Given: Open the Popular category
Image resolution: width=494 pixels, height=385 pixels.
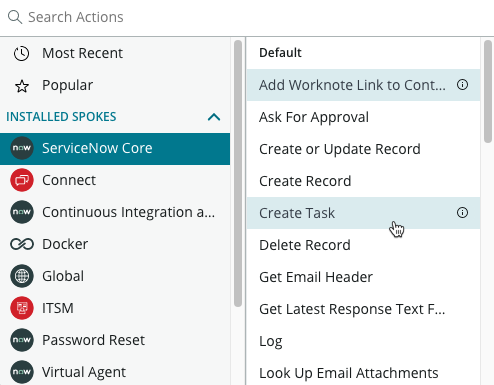Looking at the screenshot, I should (x=115, y=85).
